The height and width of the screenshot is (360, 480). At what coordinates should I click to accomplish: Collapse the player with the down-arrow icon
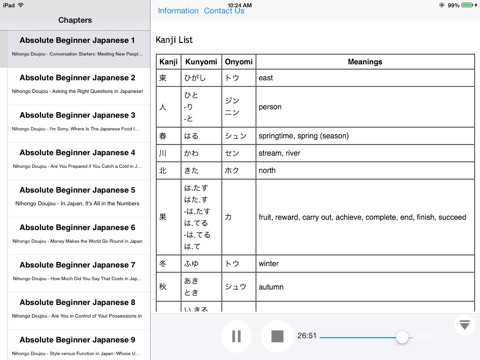click(464, 325)
